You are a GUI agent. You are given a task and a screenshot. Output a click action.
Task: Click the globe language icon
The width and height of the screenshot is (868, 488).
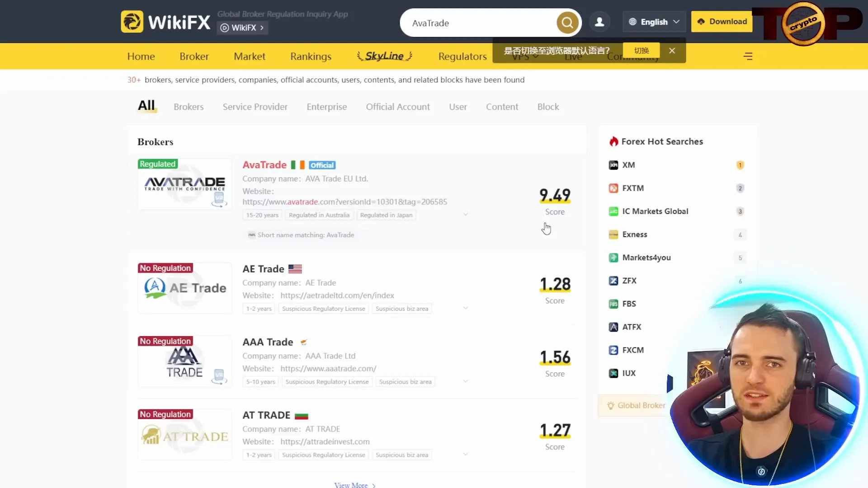[632, 22]
